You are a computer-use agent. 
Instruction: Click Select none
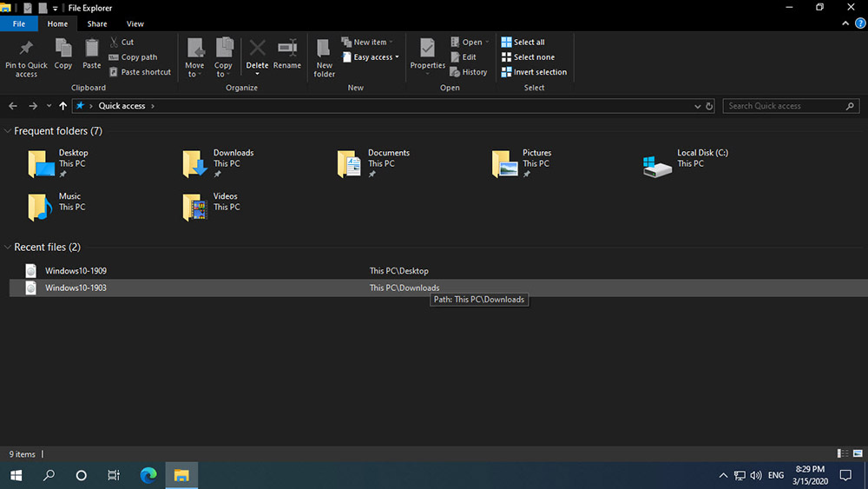tap(528, 57)
